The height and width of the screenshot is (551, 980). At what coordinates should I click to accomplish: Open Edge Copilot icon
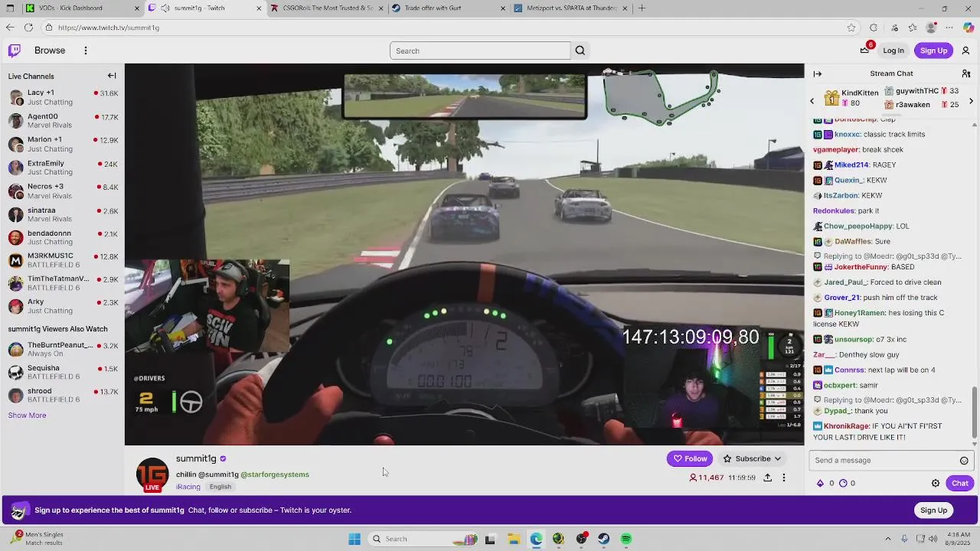point(969,28)
